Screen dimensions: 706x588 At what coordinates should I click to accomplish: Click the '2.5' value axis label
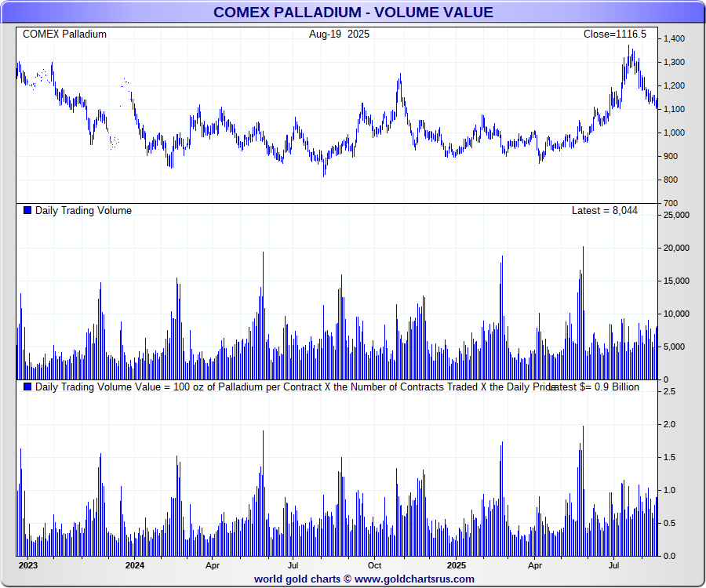(x=670, y=391)
